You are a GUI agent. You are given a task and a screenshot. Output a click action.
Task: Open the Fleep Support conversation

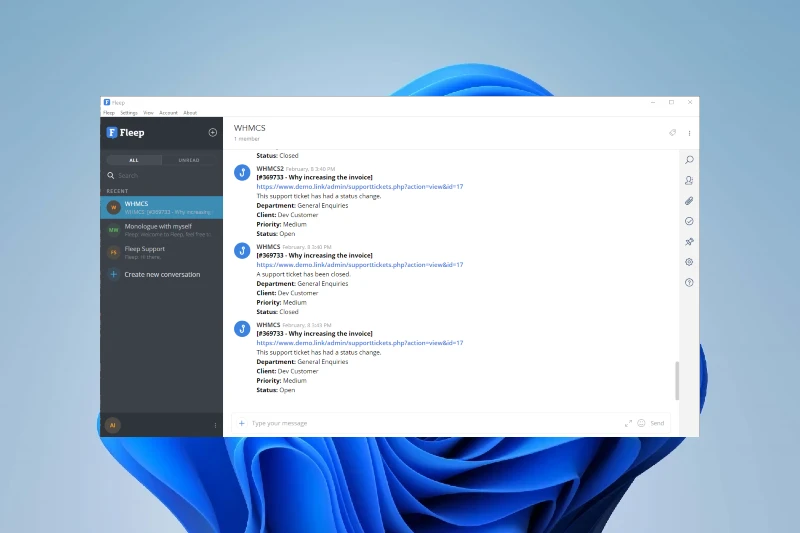tap(162, 252)
